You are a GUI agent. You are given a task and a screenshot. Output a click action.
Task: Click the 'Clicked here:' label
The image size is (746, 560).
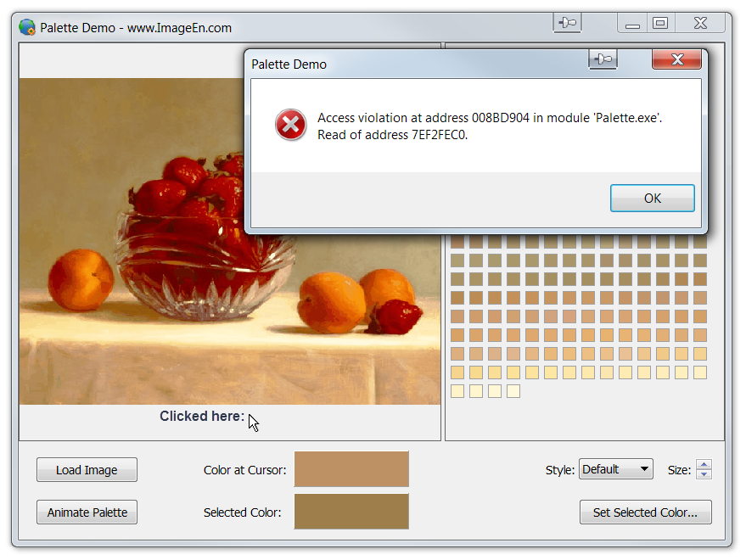202,417
